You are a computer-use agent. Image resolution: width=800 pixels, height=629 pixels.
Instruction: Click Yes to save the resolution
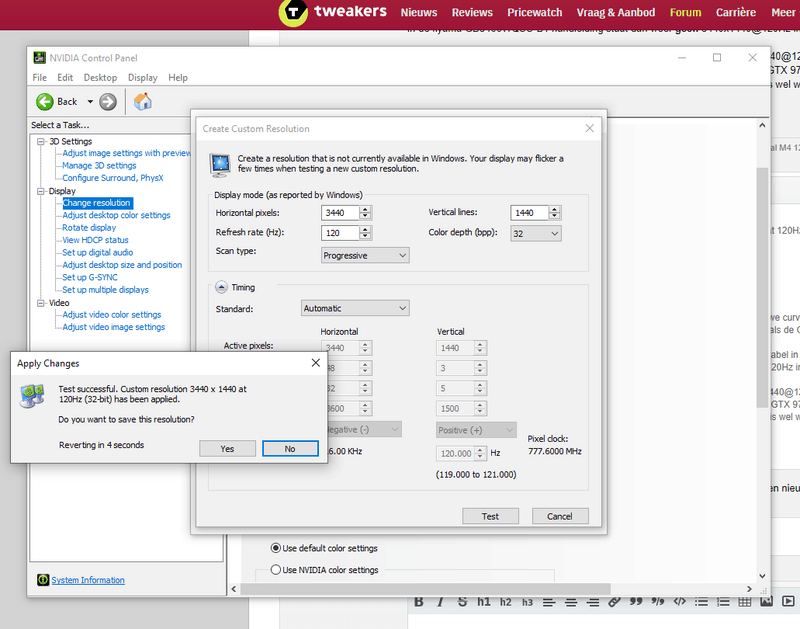[227, 448]
